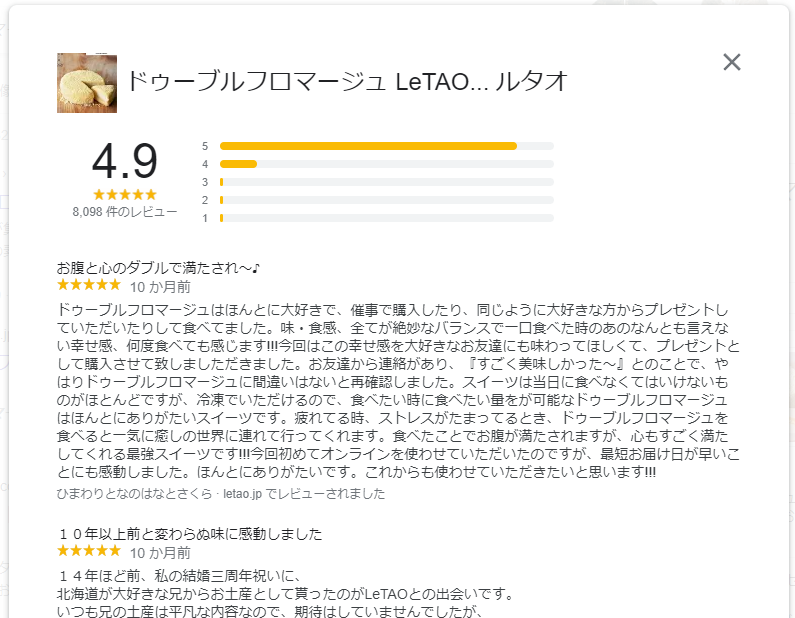This screenshot has height=618, width=795.
Task: Open the review titled お腹と心のダブルで満たされ〜♪
Action: (x=158, y=268)
